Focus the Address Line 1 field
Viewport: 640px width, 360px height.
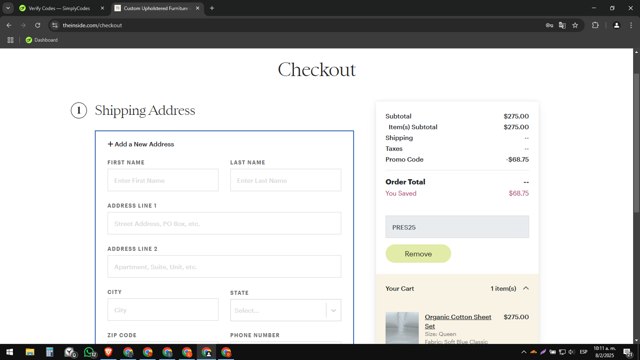pos(224,223)
